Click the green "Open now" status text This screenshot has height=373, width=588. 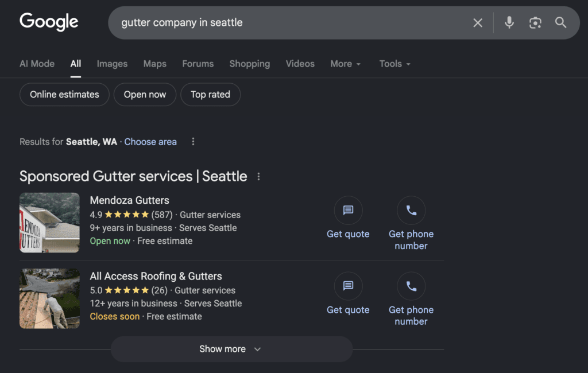(x=110, y=241)
